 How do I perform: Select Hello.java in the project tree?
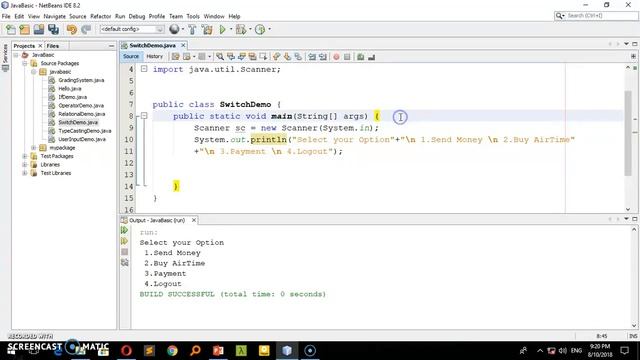69,89
